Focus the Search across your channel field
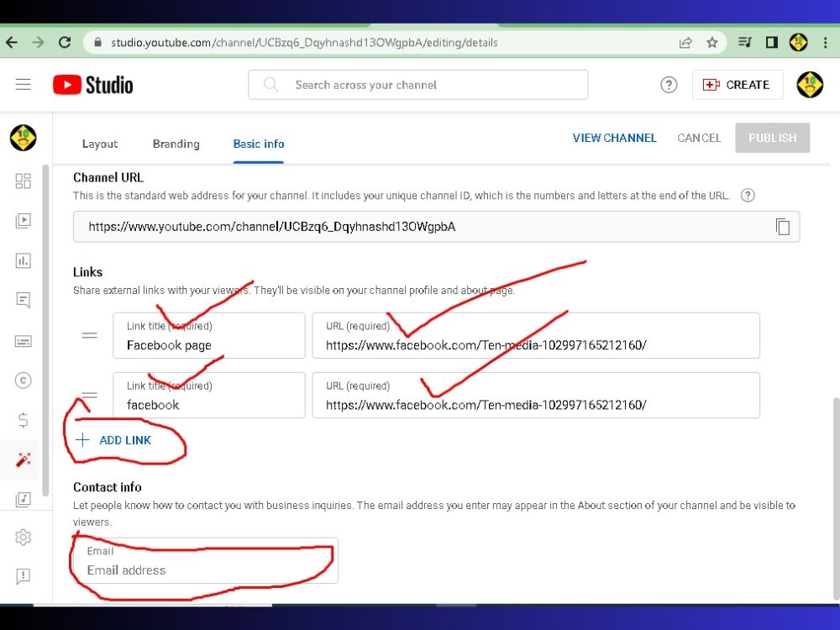 coord(418,85)
